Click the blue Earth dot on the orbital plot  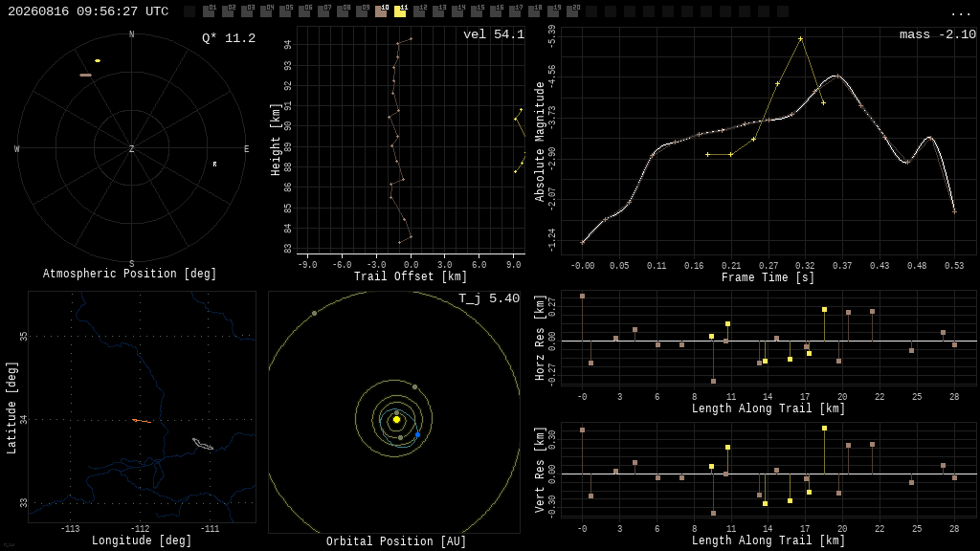pyautogui.click(x=417, y=434)
